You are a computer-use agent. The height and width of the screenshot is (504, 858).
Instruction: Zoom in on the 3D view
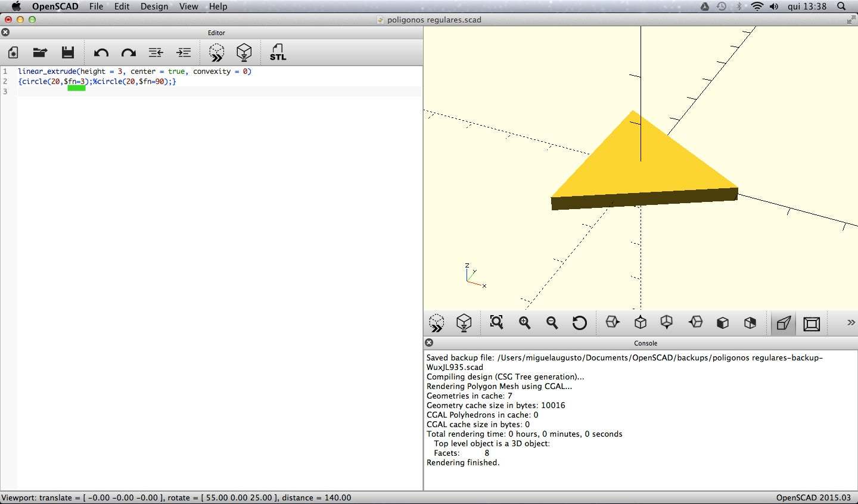(524, 322)
